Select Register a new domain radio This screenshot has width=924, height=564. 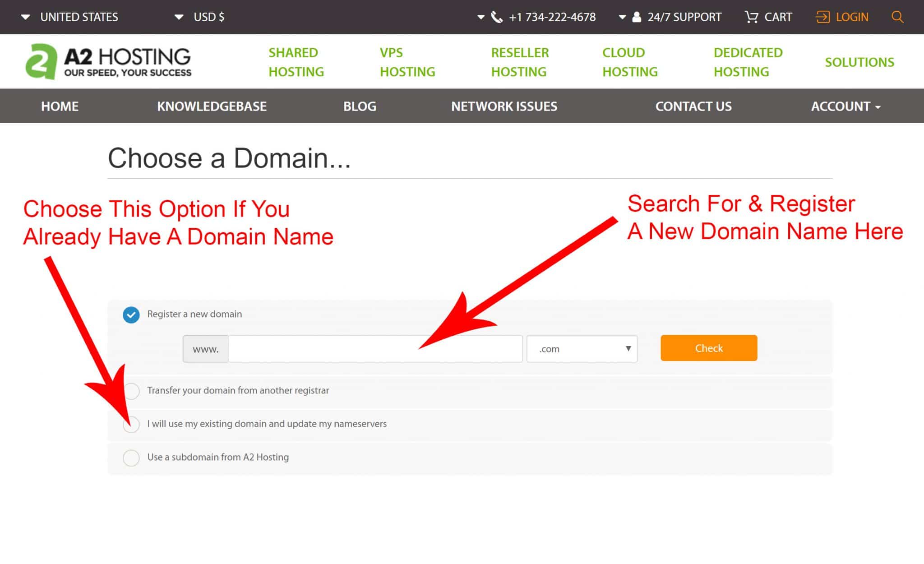tap(131, 315)
